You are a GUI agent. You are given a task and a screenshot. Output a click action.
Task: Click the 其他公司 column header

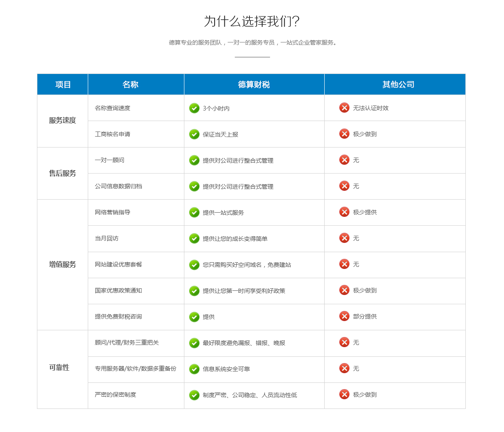(x=398, y=84)
